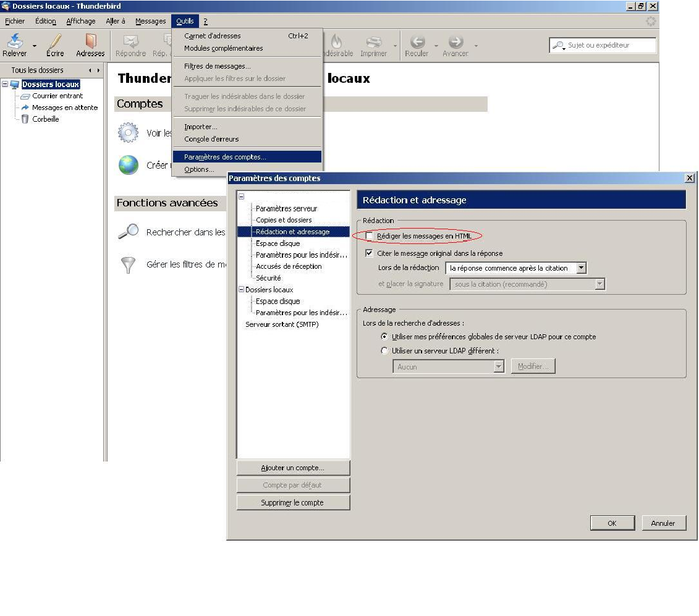The width and height of the screenshot is (699, 616).
Task: Open Modules complémentaires from the menu
Action: [247, 48]
